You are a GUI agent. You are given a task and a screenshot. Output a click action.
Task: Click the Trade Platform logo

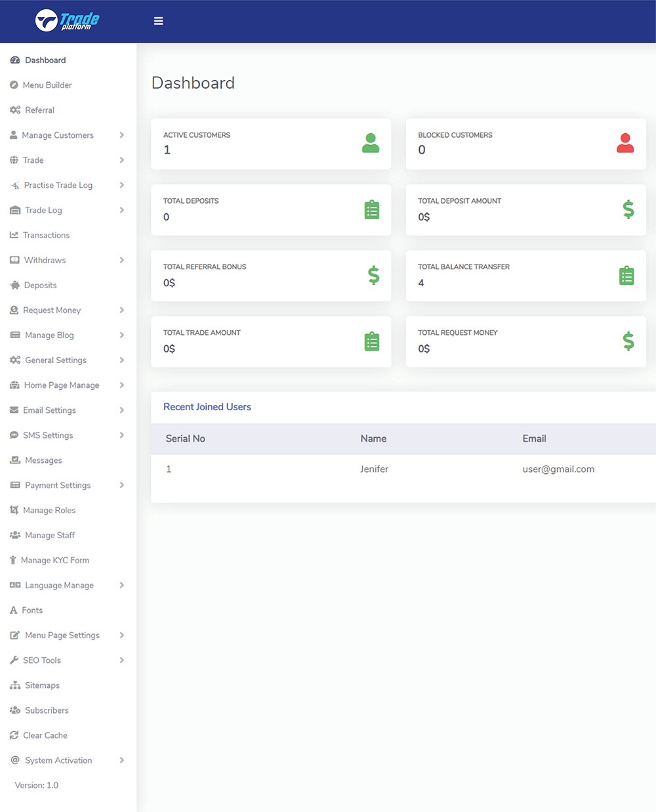pyautogui.click(x=67, y=21)
